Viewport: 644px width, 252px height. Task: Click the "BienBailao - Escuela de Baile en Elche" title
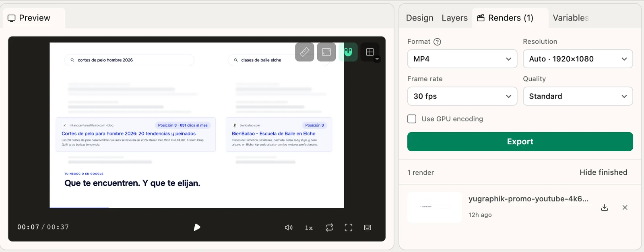click(274, 133)
